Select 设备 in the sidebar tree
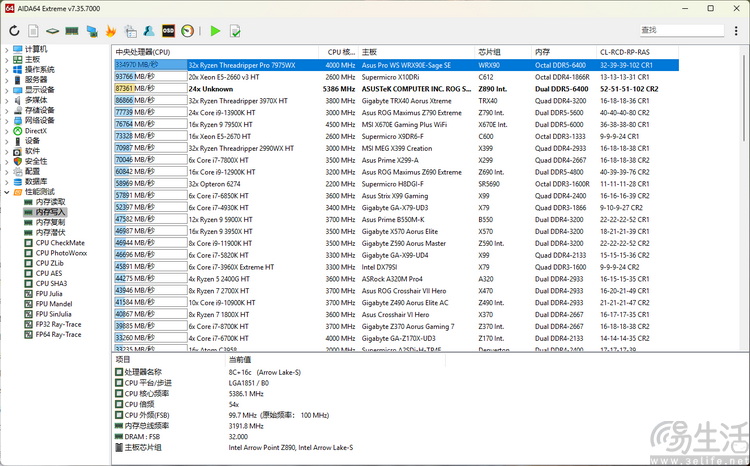The image size is (750, 466). pos(32,141)
